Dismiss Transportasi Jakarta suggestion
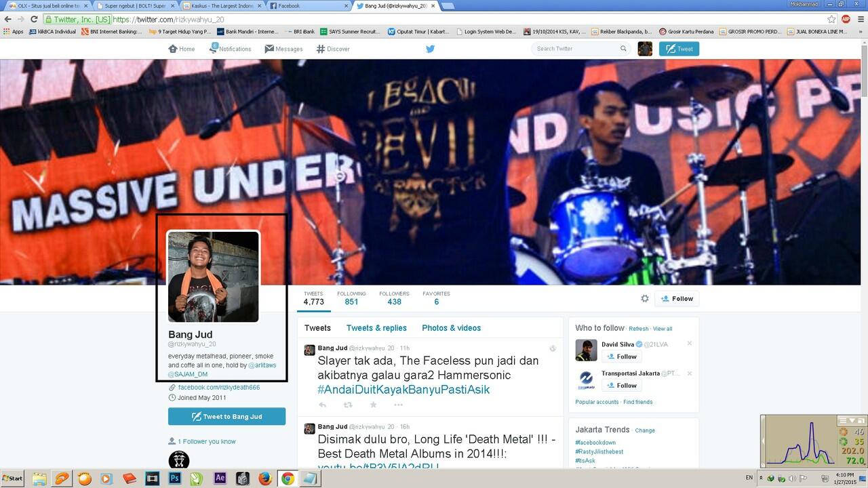Screen dimensions: 868x488 [690, 373]
